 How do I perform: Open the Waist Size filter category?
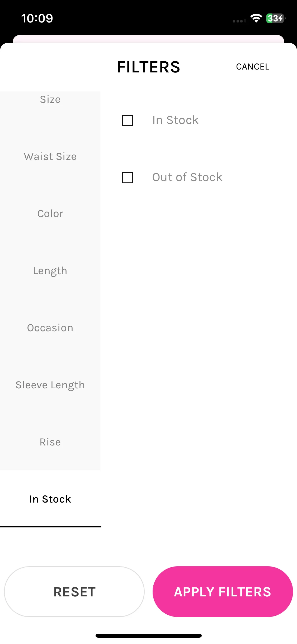50,157
